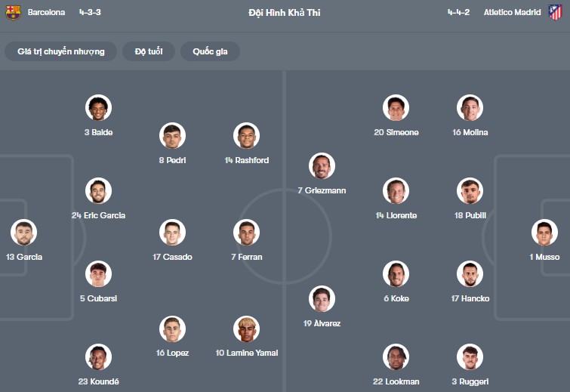Click the Barcelona club crest icon
Screen dimensions: 570x392
tap(13, 12)
